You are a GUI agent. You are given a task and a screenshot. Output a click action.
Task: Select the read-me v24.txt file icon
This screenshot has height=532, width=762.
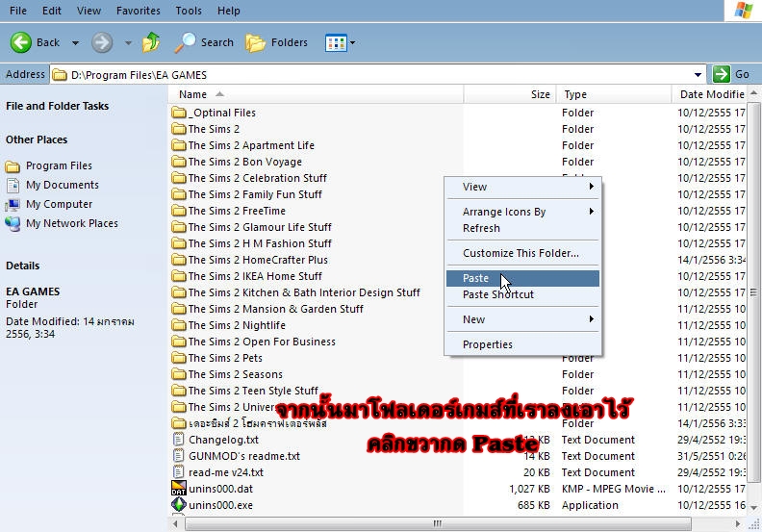(179, 472)
